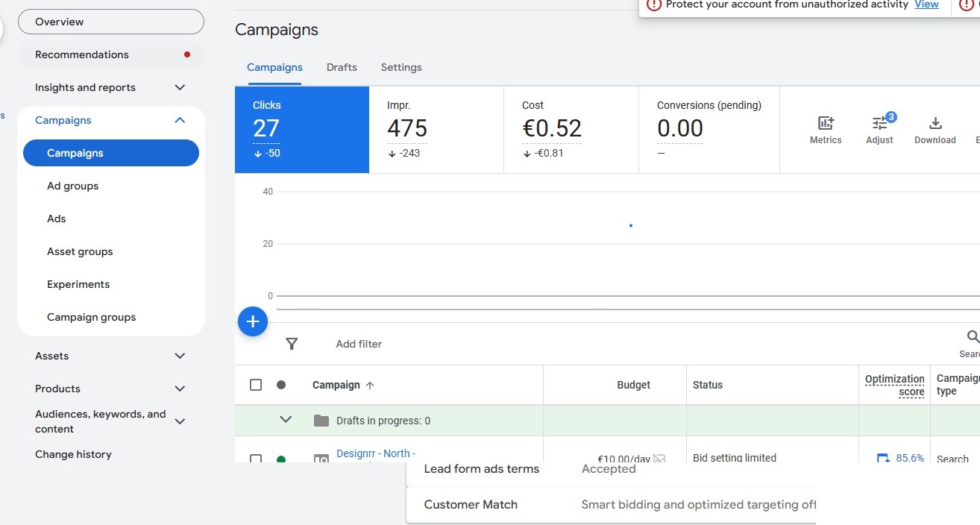
Task: Click the blue plus new campaign button
Action: tap(253, 321)
